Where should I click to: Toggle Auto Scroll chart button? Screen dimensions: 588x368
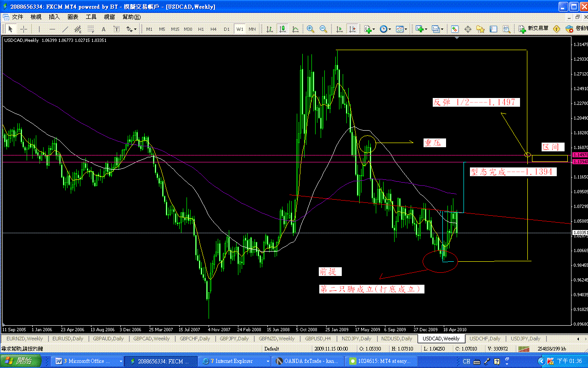click(x=339, y=29)
